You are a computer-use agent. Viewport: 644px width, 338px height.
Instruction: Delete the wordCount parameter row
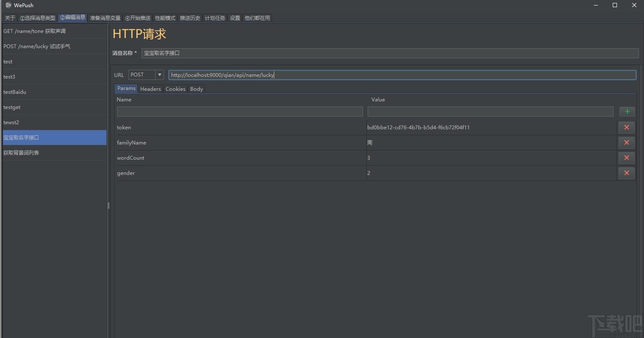pyautogui.click(x=626, y=158)
